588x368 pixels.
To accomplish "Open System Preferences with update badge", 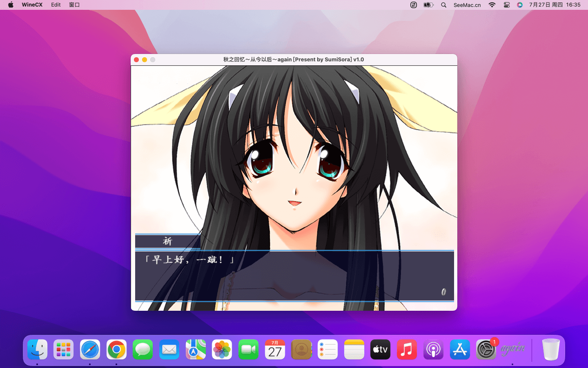I will [x=486, y=350].
